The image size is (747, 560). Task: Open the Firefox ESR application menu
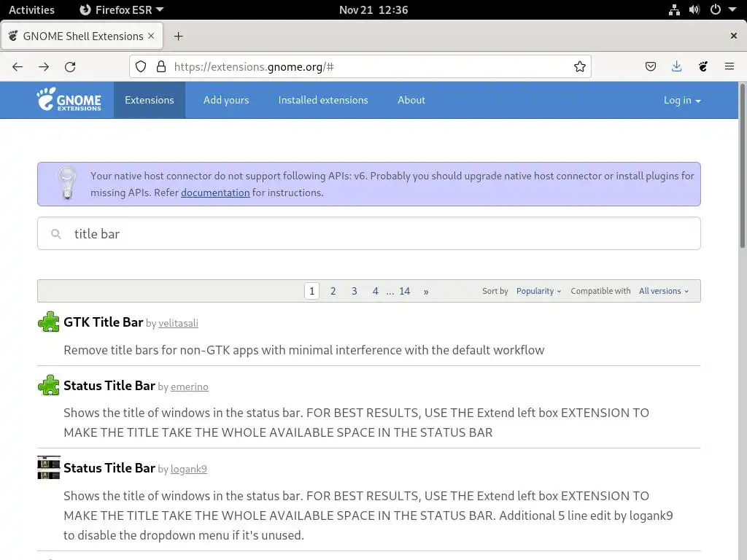point(122,10)
